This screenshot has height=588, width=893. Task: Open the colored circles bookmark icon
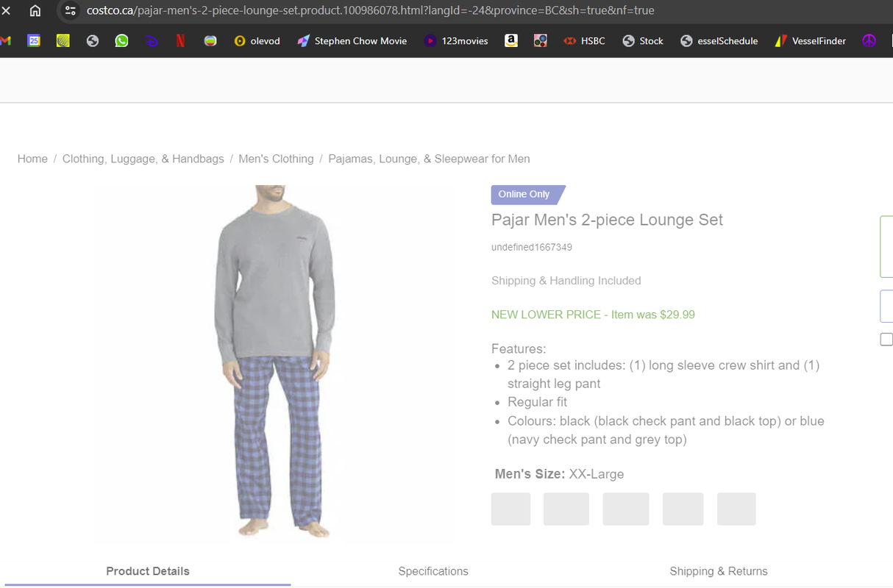[x=541, y=41]
